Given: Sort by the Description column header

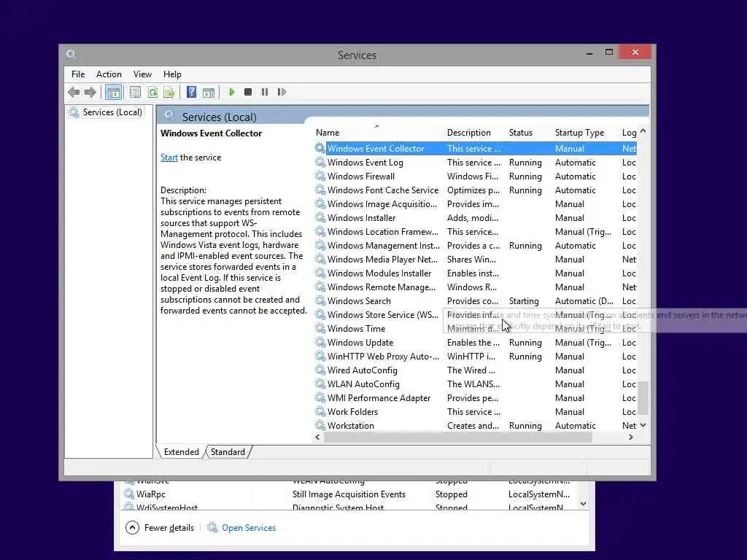Looking at the screenshot, I should (x=474, y=133).
